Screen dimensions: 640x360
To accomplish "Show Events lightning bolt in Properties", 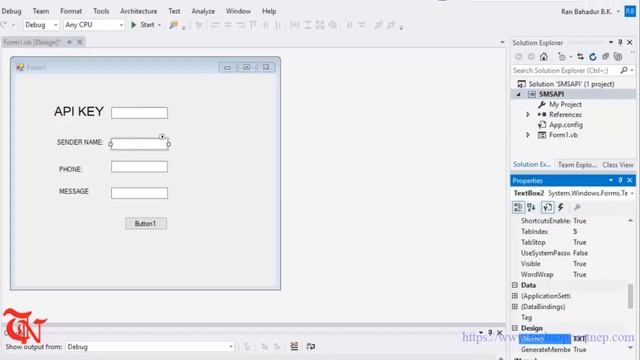I will (x=561, y=207).
